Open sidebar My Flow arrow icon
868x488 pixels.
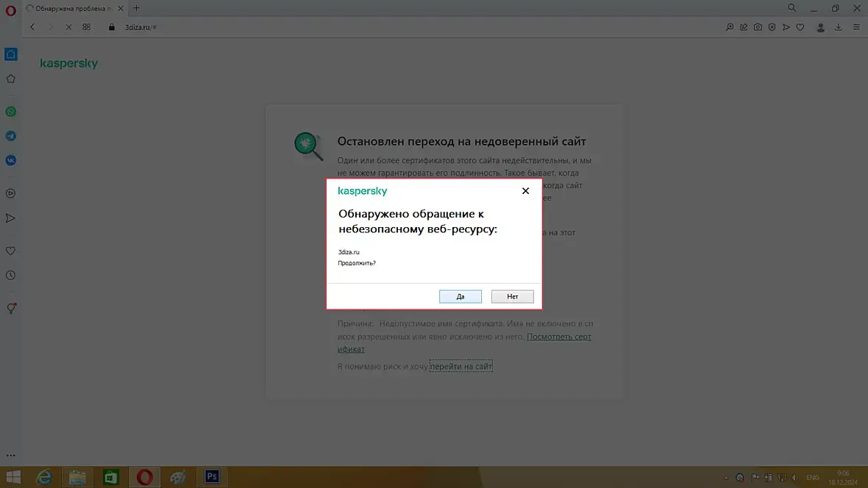[10, 218]
